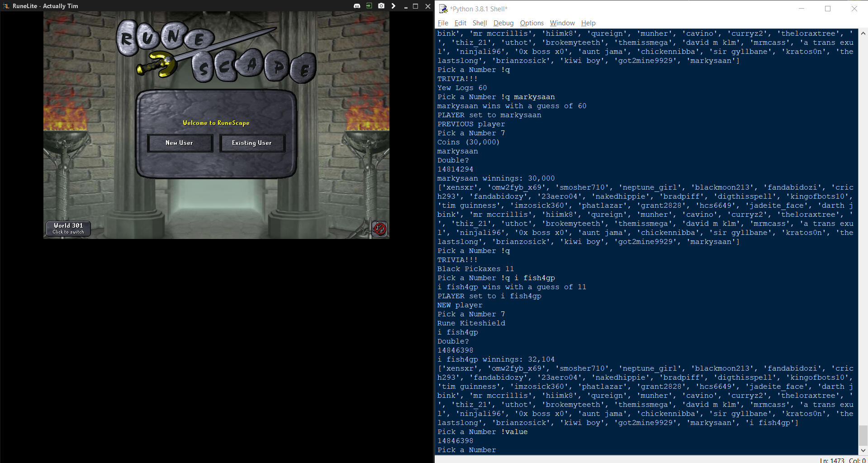This screenshot has height=463, width=868.
Task: Take a screenshot with RuneLite camera icon
Action: click(381, 6)
